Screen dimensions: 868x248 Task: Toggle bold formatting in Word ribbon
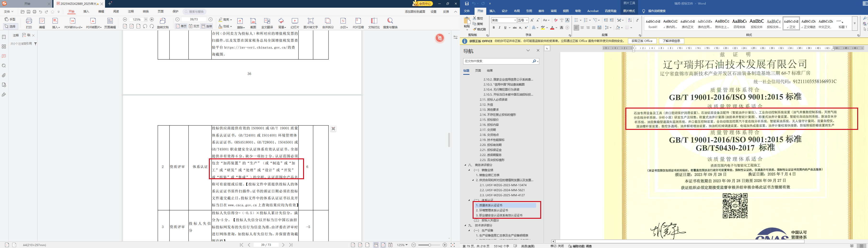[494, 28]
